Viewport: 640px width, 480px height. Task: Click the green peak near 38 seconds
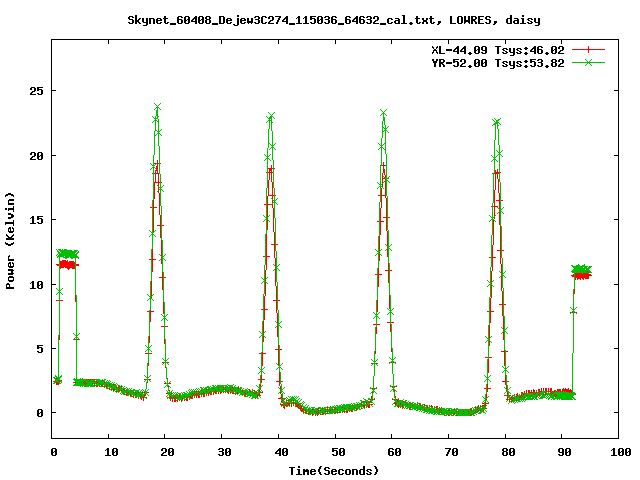271,116
